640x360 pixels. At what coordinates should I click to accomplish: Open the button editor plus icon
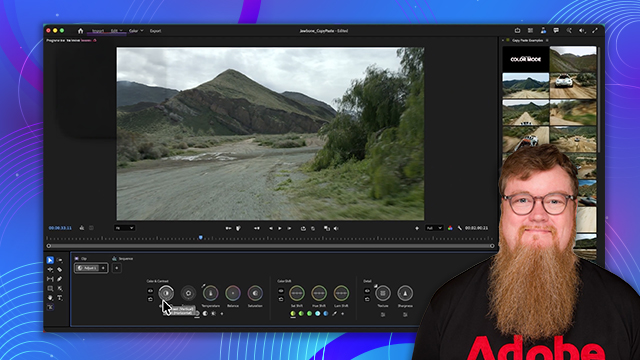click(x=417, y=229)
